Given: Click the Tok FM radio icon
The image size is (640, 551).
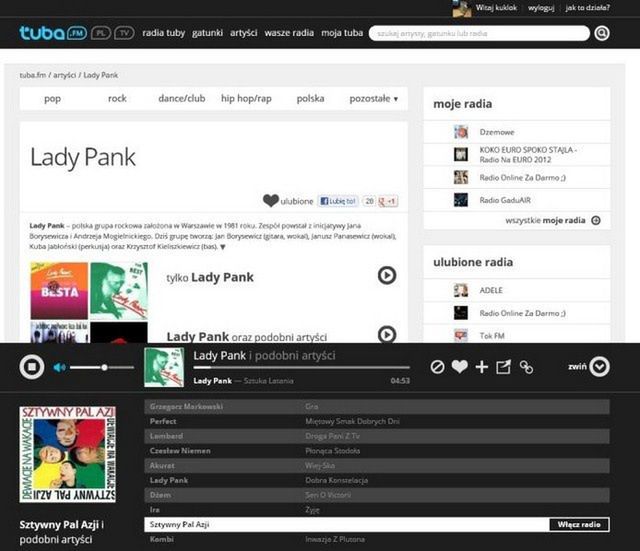Looking at the screenshot, I should [x=461, y=335].
